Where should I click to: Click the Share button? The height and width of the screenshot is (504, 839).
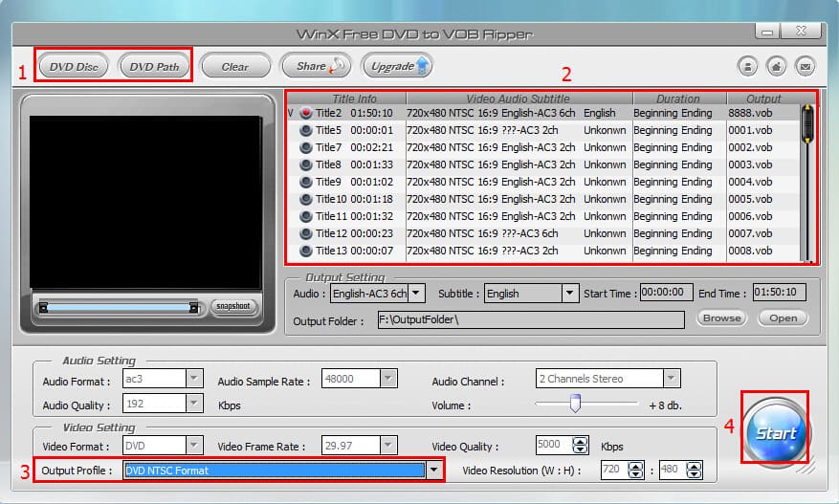point(316,66)
